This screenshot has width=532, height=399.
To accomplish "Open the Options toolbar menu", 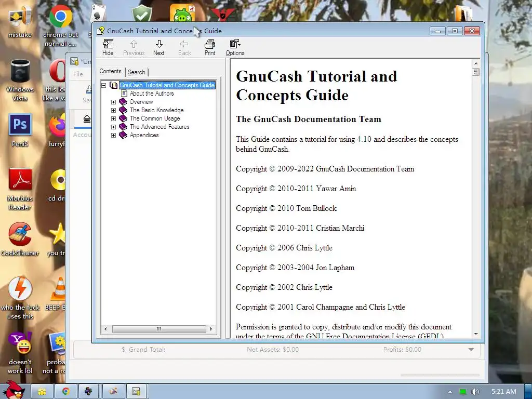I will coord(235,47).
